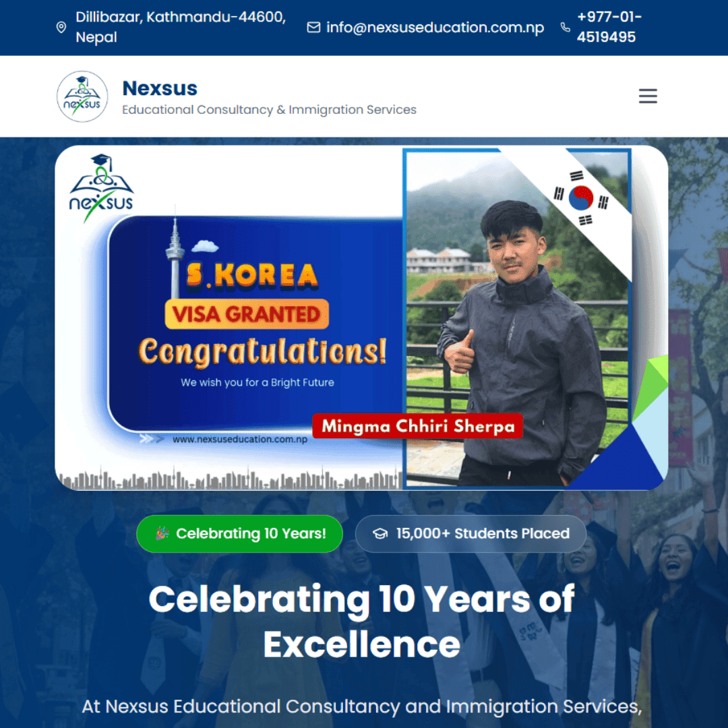The image size is (728, 728).
Task: Click the email envelope icon
Action: [x=313, y=28]
